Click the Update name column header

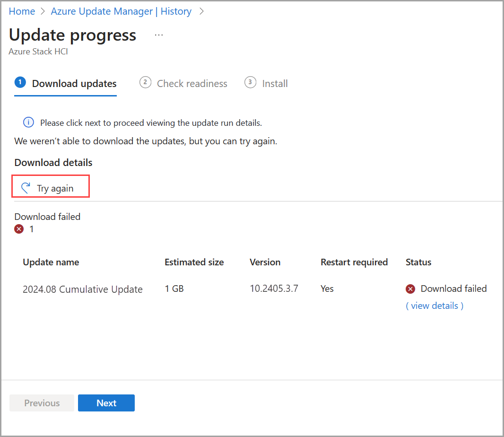pyautogui.click(x=51, y=262)
